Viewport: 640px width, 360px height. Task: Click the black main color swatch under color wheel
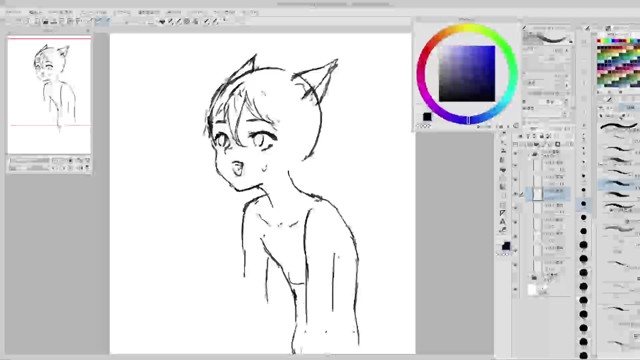click(427, 117)
